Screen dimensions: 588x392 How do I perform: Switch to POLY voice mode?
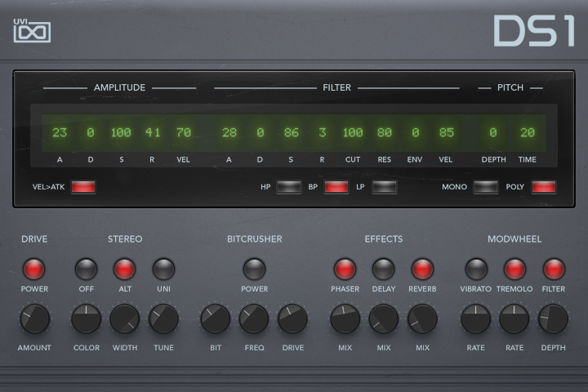click(544, 187)
